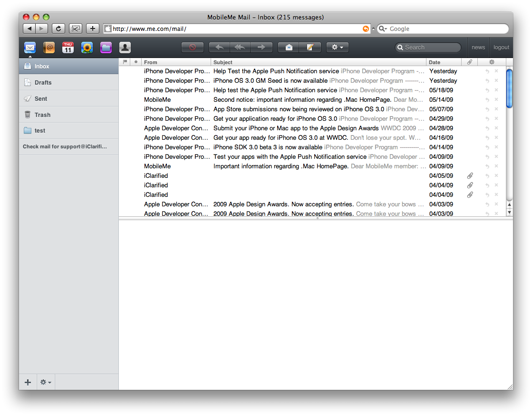Viewport: 532px width, 416px height.
Task: Click the scrollbar down arrow
Action: click(x=509, y=213)
